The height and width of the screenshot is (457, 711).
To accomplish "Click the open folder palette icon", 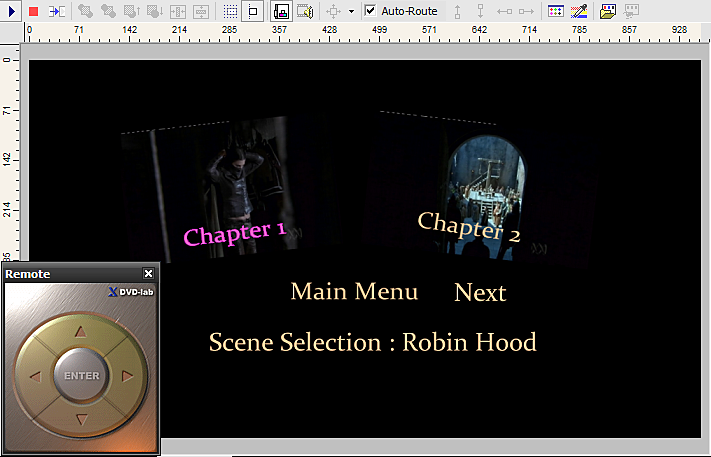I will 608,11.
